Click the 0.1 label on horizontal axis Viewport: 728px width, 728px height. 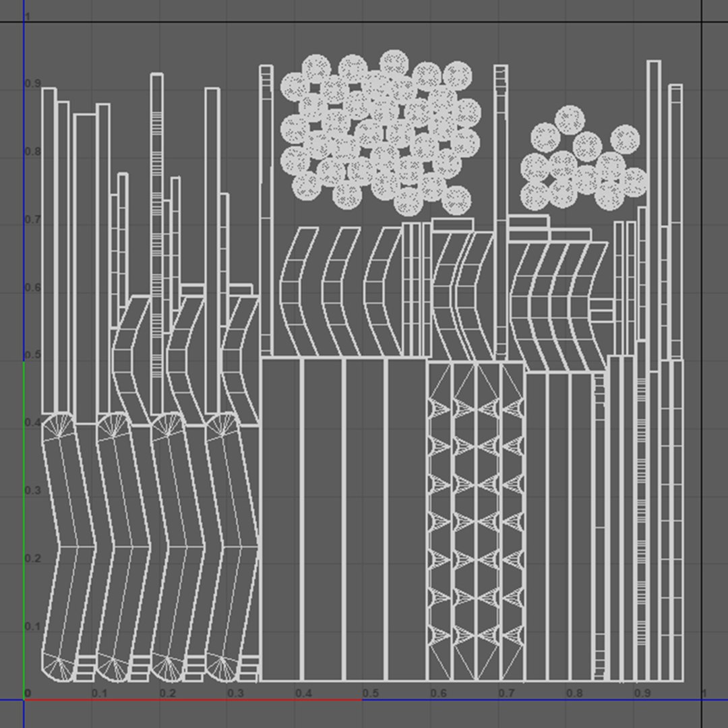tap(99, 694)
